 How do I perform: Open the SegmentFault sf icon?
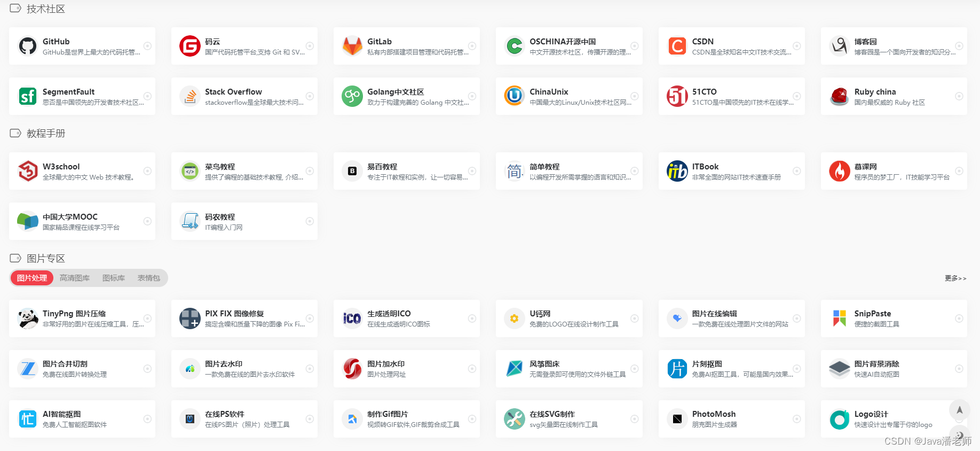coord(28,96)
